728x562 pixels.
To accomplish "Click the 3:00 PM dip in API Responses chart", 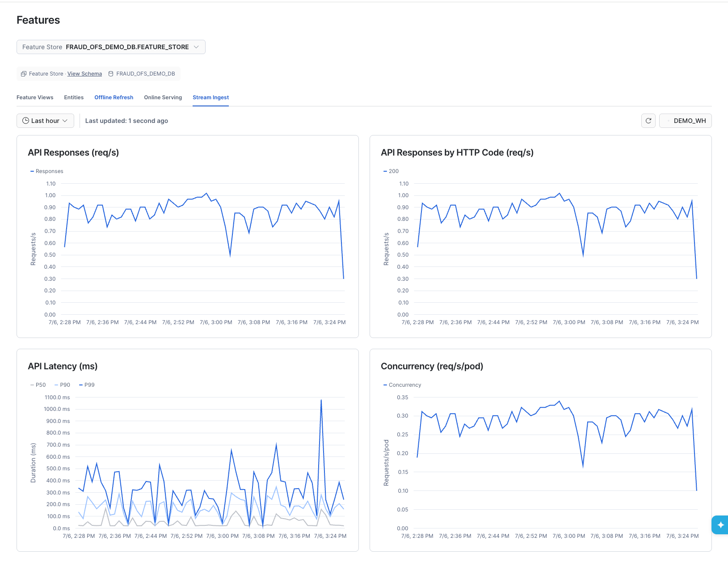I will [x=230, y=255].
